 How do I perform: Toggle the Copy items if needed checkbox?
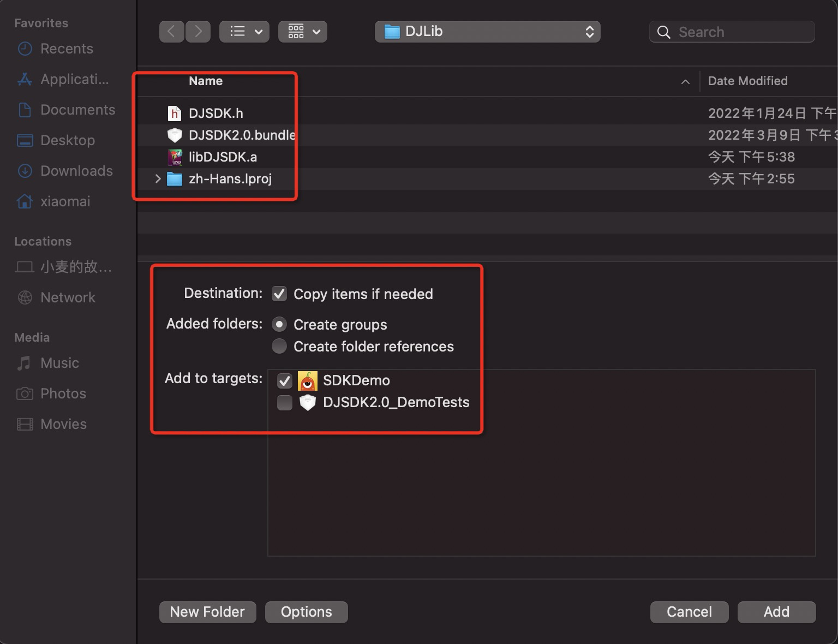(x=279, y=294)
